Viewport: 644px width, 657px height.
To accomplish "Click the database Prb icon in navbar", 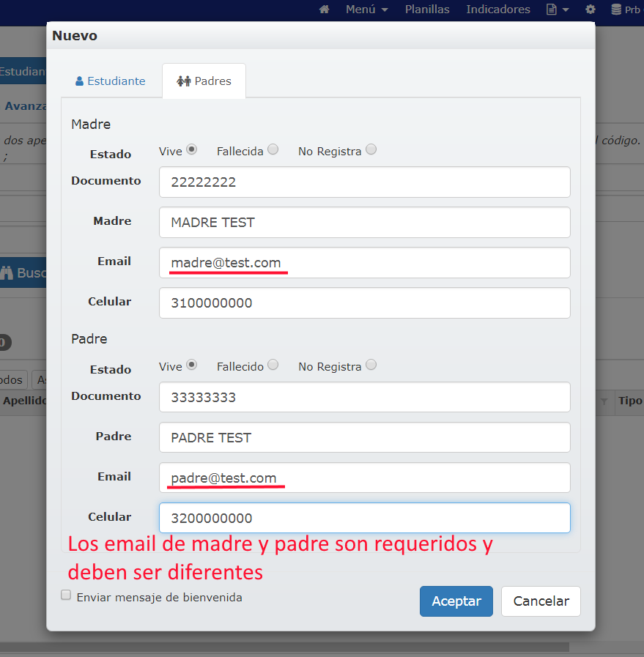I will (x=626, y=10).
